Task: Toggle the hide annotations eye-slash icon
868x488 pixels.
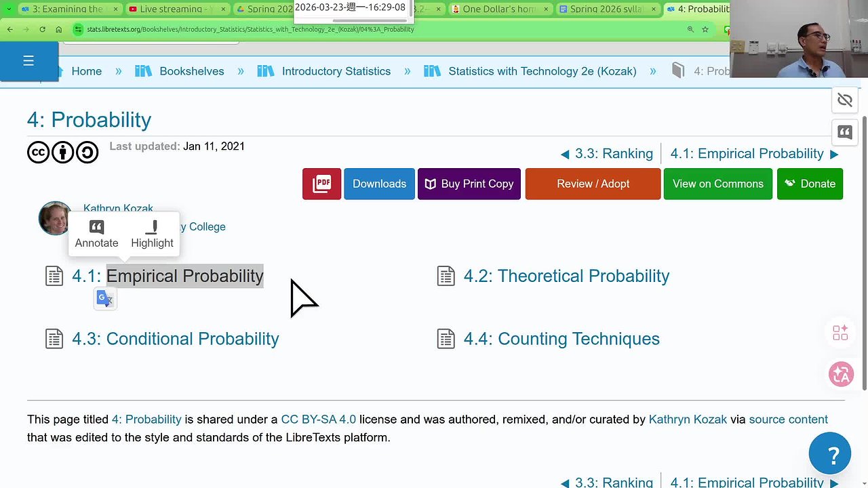Action: pyautogui.click(x=844, y=100)
